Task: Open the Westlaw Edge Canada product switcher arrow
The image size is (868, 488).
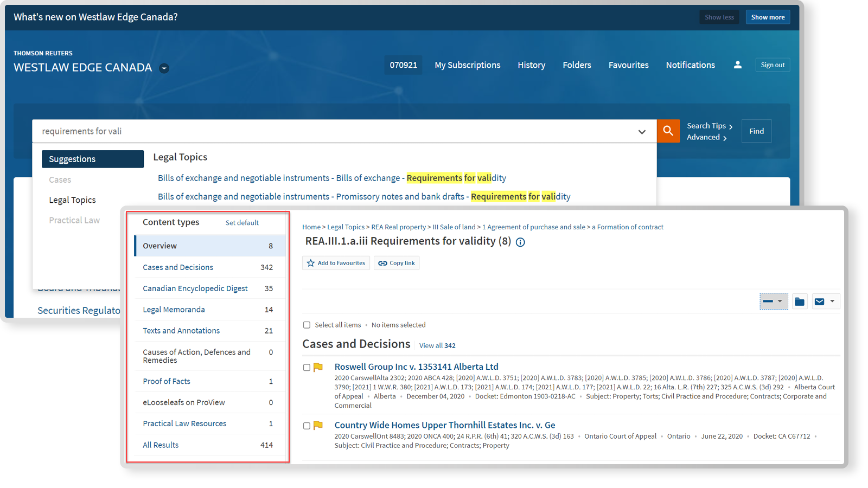Action: click(164, 68)
